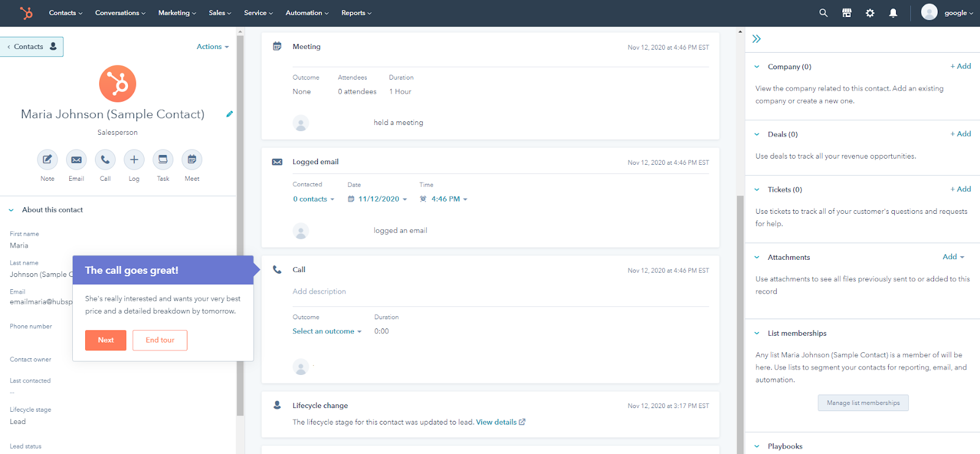Schedule using the Meet calendar icon
Viewport: 980px width, 454px height.
click(192, 160)
